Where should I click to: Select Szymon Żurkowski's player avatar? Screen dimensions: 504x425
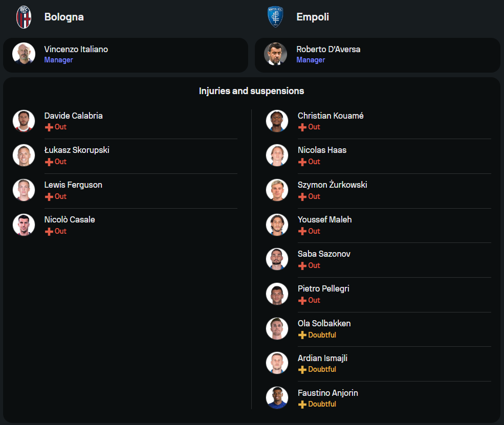pyautogui.click(x=277, y=190)
